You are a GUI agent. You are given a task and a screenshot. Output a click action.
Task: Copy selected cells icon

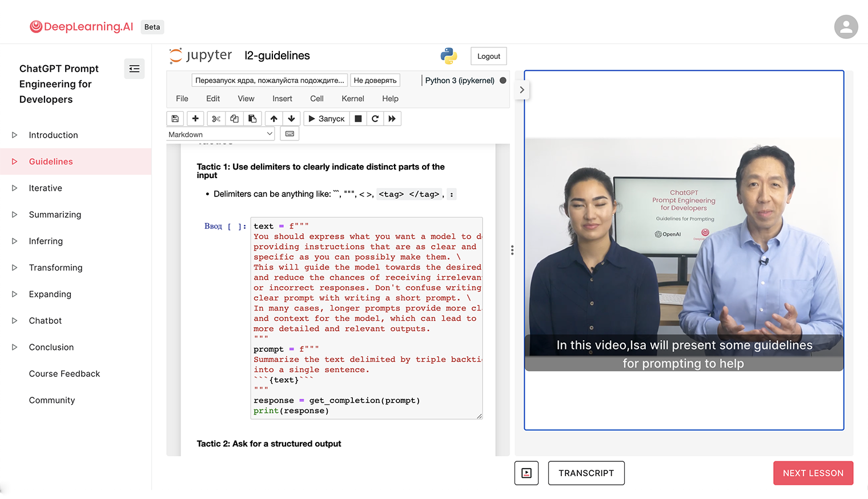pyautogui.click(x=234, y=119)
